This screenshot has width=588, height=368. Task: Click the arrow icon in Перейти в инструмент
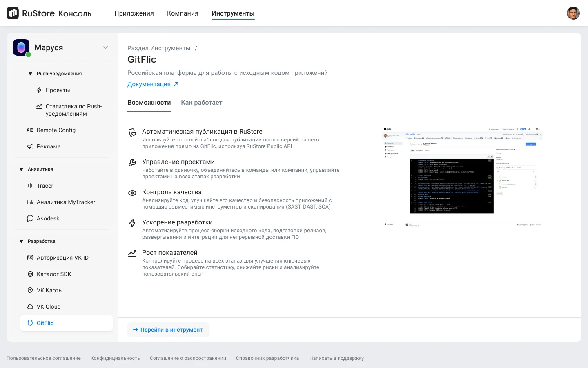(x=136, y=330)
